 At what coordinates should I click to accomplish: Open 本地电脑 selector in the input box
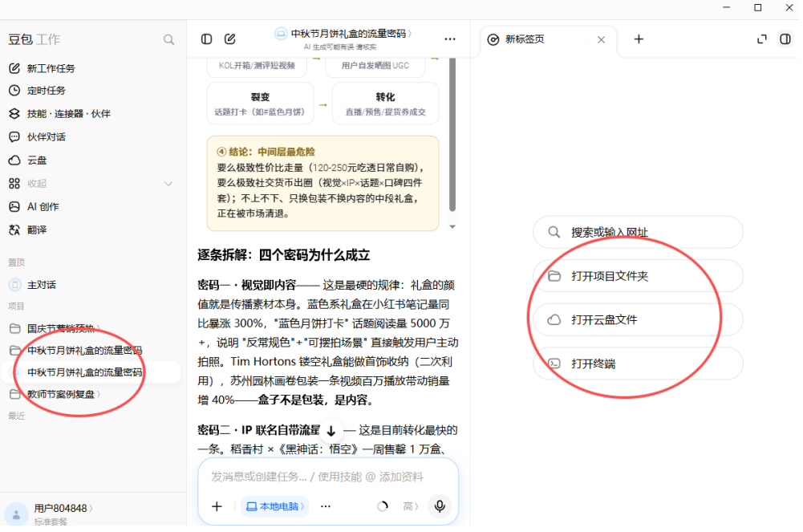tap(275, 506)
